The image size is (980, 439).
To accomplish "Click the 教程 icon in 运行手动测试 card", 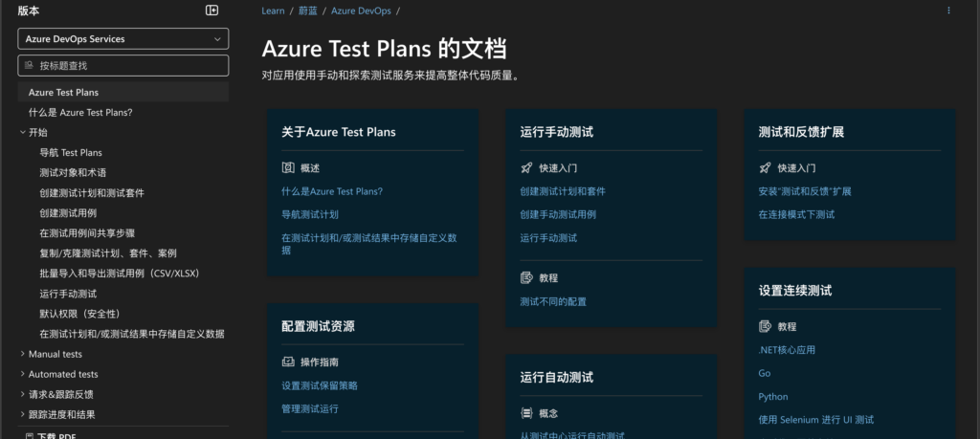I will [x=526, y=277].
